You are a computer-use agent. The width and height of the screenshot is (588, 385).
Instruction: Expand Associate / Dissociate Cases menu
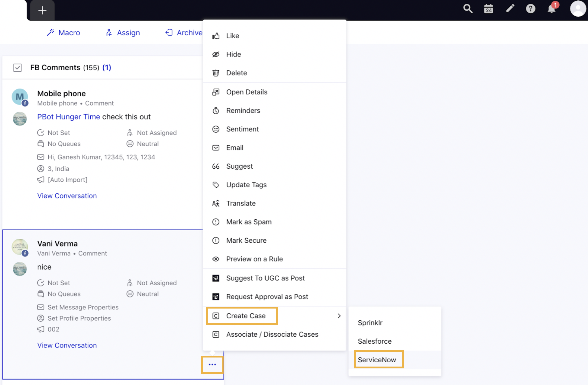coord(272,334)
